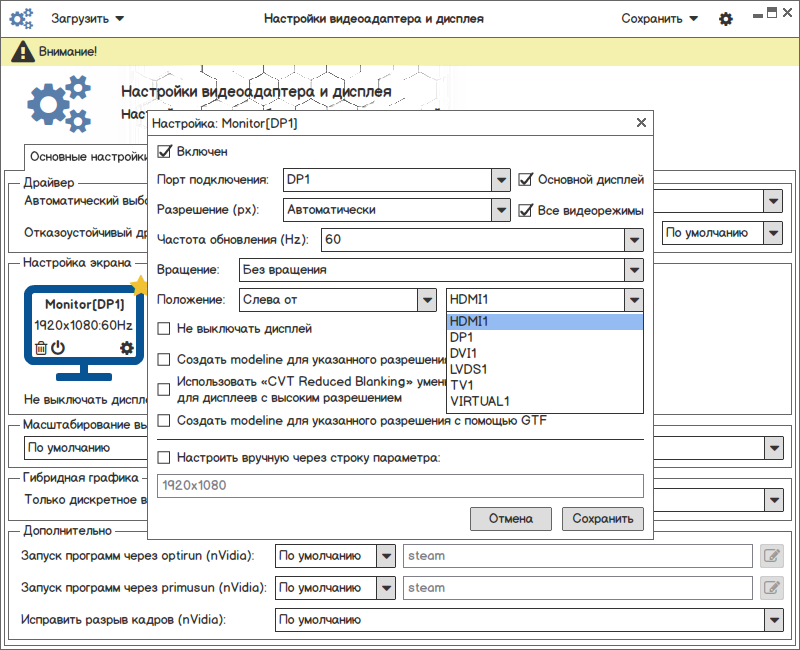The image size is (800, 650).
Task: Enable "Настроить вручную через строку параметра"
Action: pyautogui.click(x=165, y=458)
